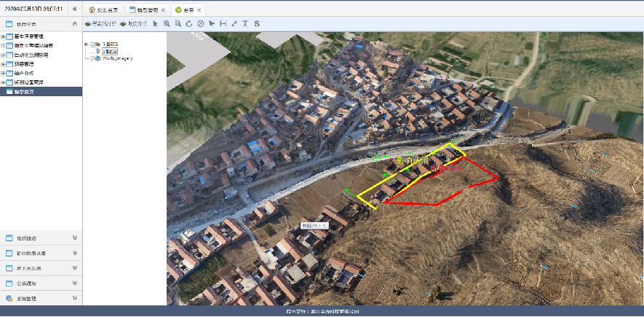
Task: Click the 技术支持 text in the footer bar
Action: pos(322,312)
